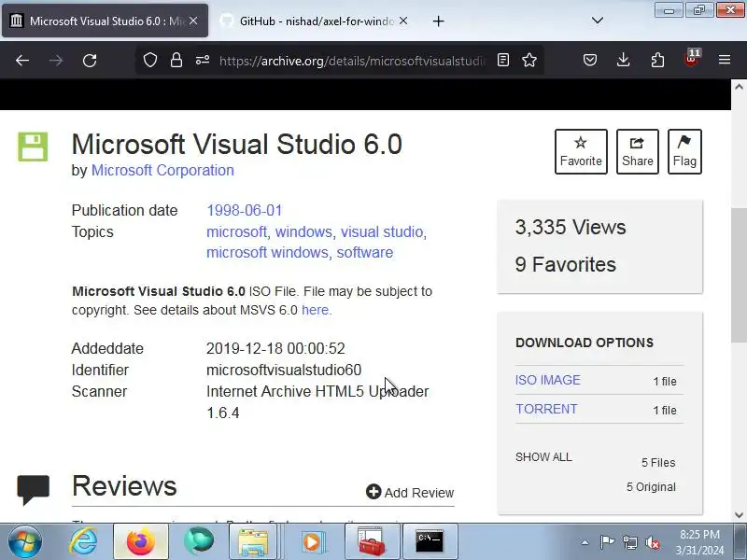This screenshot has width=747, height=560.
Task: Open the Firefox downloads panel
Action: 623,60
